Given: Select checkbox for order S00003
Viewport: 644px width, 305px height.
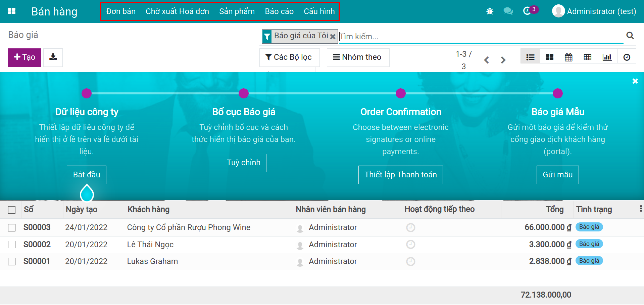Looking at the screenshot, I should pos(12,228).
